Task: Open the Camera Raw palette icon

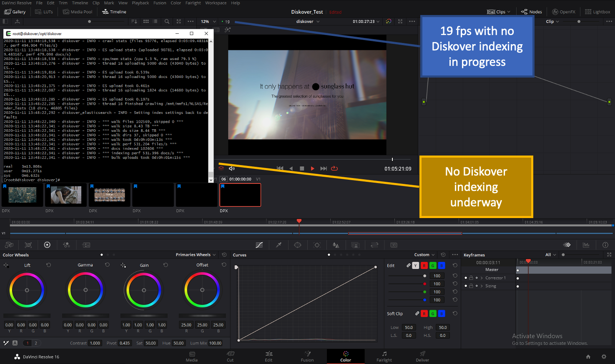Action: (x=9, y=245)
